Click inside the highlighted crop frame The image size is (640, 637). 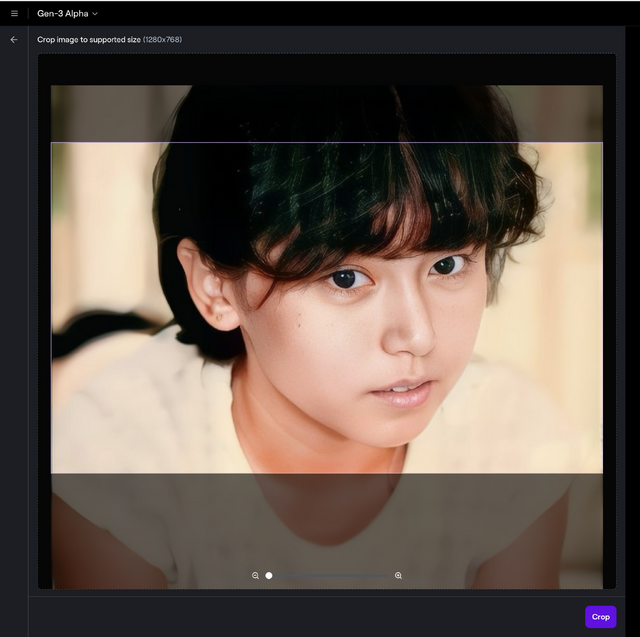tap(327, 308)
